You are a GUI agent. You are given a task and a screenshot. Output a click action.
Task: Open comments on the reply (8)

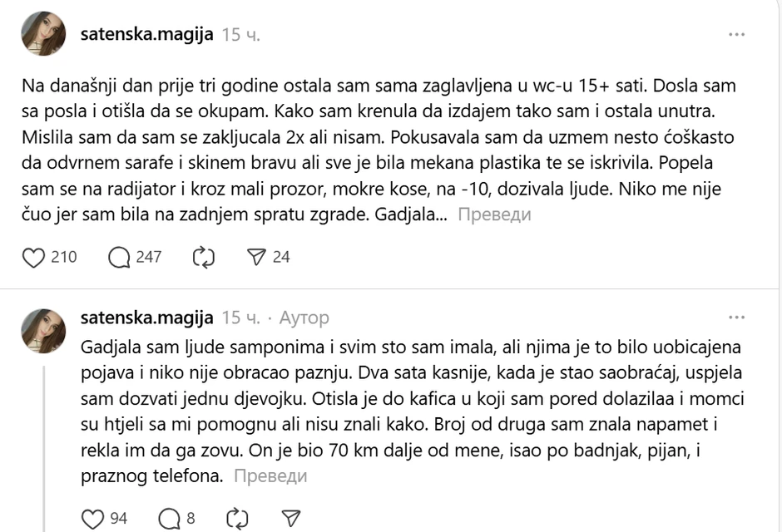coord(169,519)
